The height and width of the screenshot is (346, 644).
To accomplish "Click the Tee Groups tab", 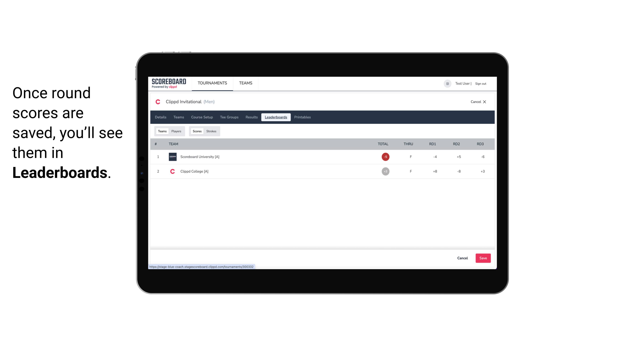I will [229, 117].
